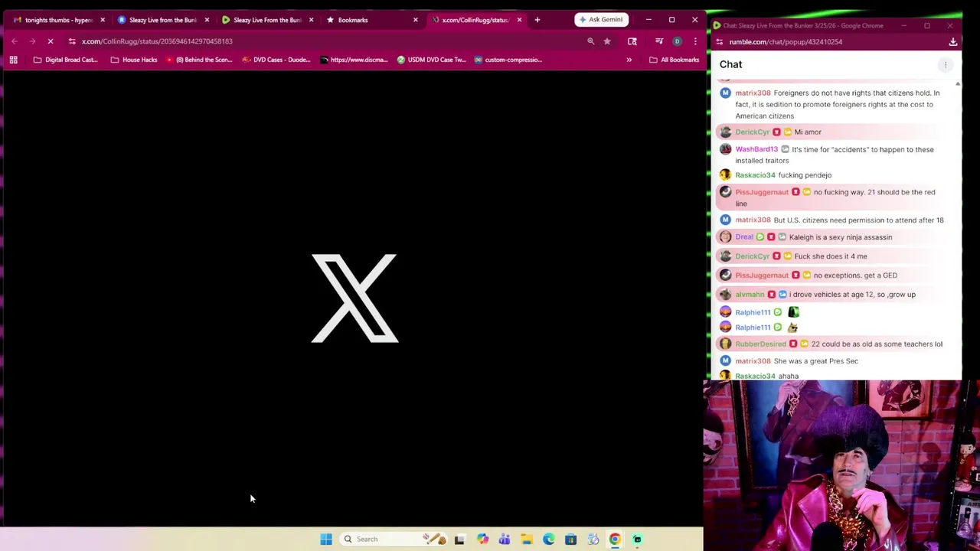Open Microsoft Store from the taskbar
The width and height of the screenshot is (980, 551).
pos(571,540)
